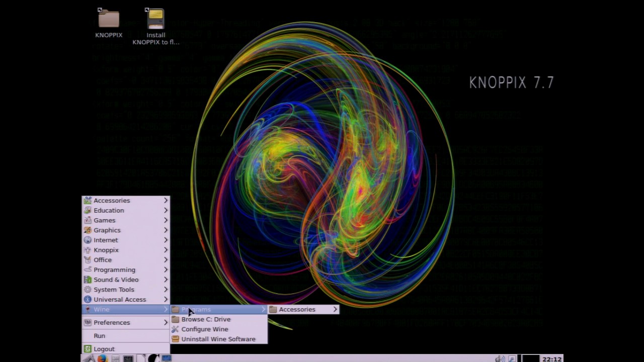Click the start menu button in taskbar
The height and width of the screenshot is (362, 644).
point(89,358)
